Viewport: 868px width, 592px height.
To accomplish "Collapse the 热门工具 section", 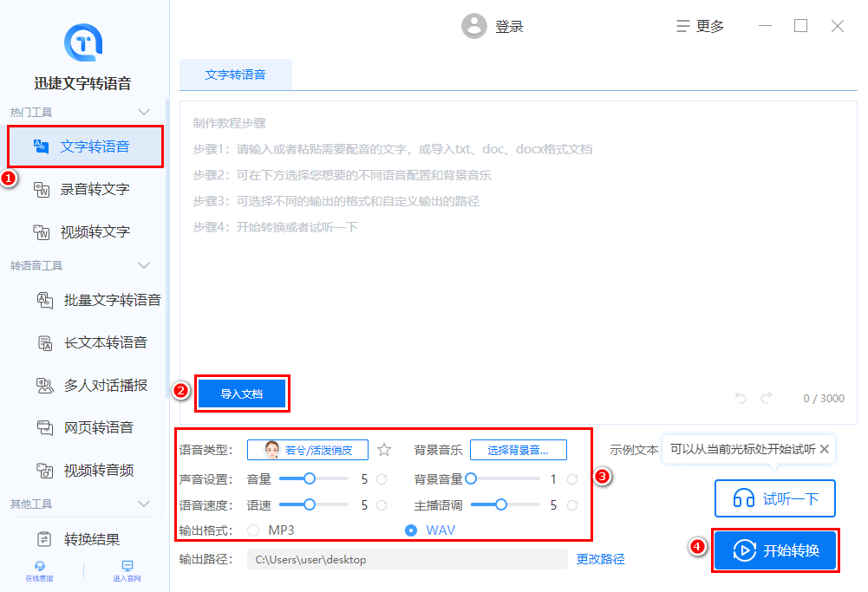I will pos(145,112).
